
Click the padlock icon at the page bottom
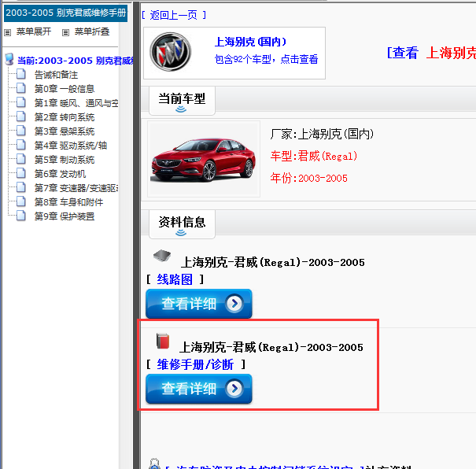point(154,463)
